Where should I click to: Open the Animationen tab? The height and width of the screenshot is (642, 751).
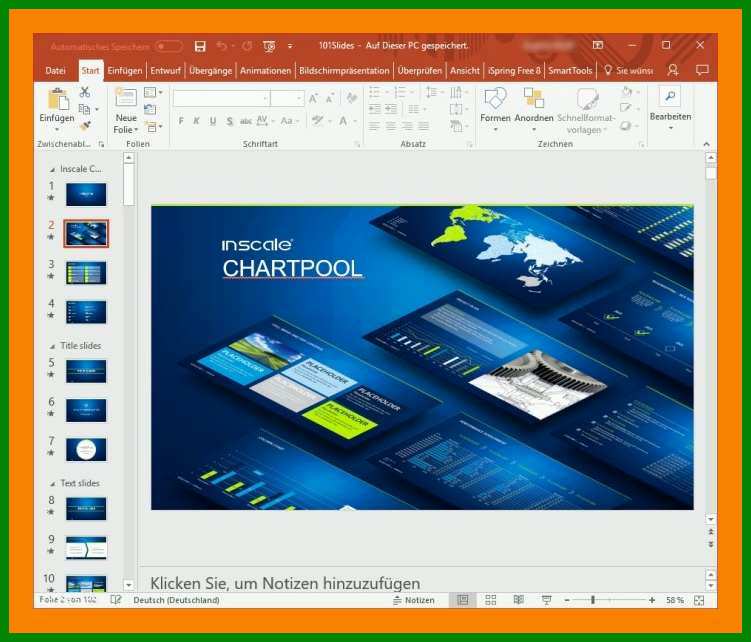click(x=265, y=70)
